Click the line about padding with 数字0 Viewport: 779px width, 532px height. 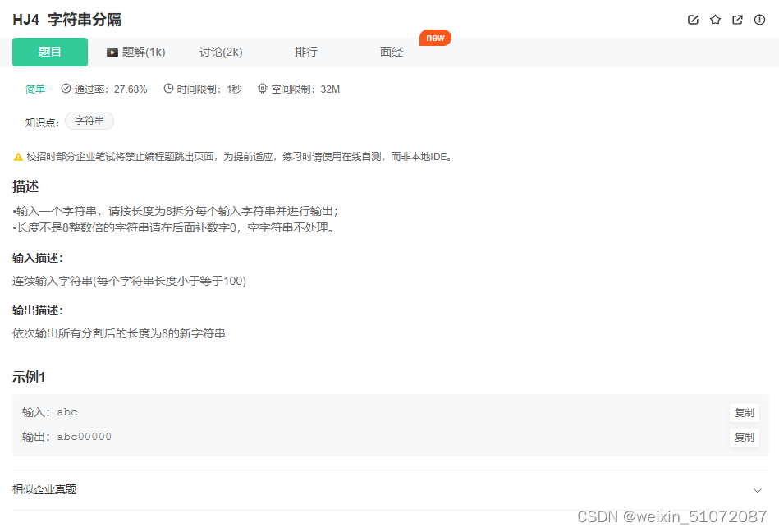point(174,228)
